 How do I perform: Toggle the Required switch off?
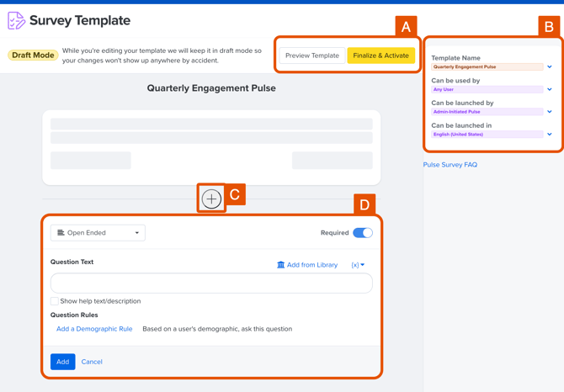(x=363, y=233)
